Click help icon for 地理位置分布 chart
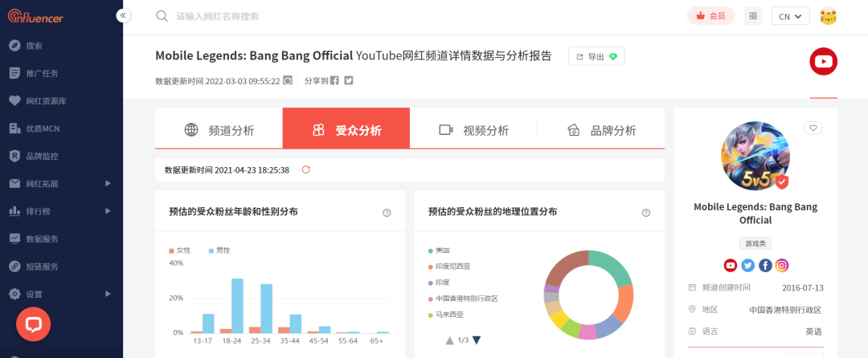This screenshot has width=868, height=358. click(x=646, y=213)
